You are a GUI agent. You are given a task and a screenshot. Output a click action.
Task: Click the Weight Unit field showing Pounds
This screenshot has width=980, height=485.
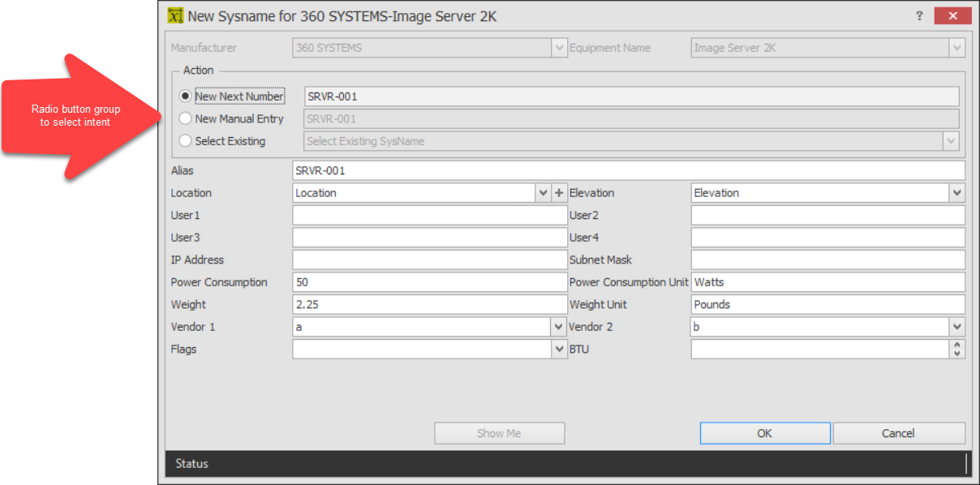tap(828, 305)
